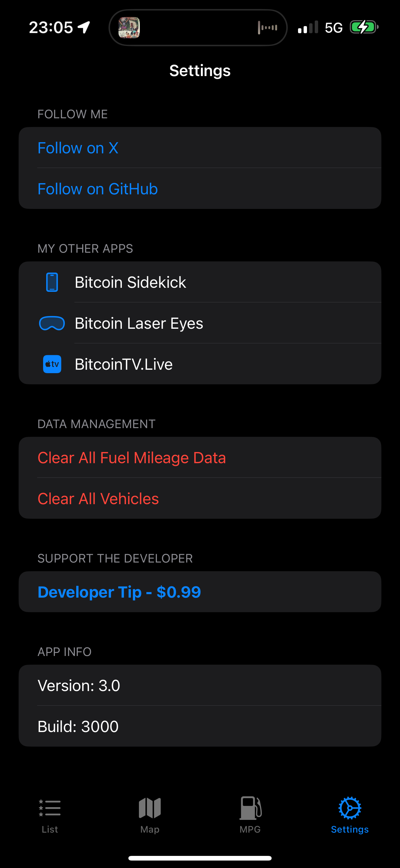400x868 pixels.
Task: Open the Bitcoin Laser Eyes app row
Action: pos(200,323)
